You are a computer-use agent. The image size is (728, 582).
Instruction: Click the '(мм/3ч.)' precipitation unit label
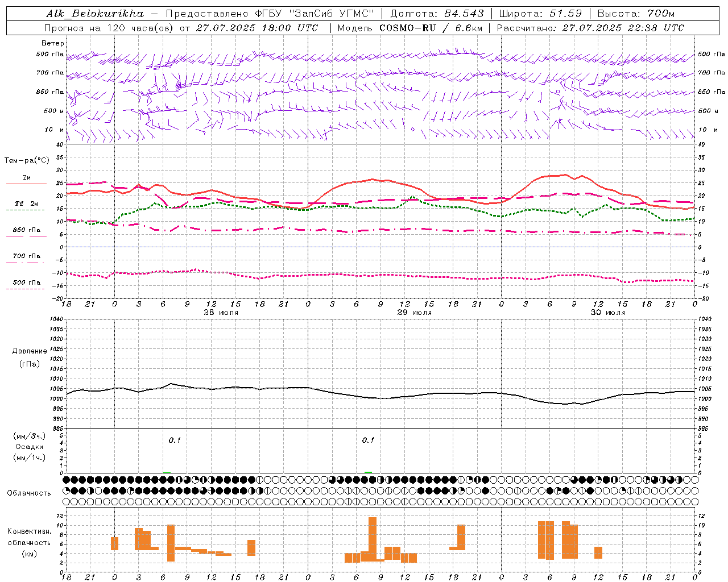[x=30, y=436]
